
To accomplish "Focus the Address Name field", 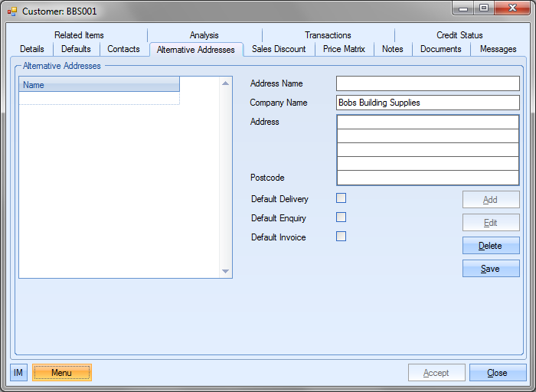I will [427, 83].
